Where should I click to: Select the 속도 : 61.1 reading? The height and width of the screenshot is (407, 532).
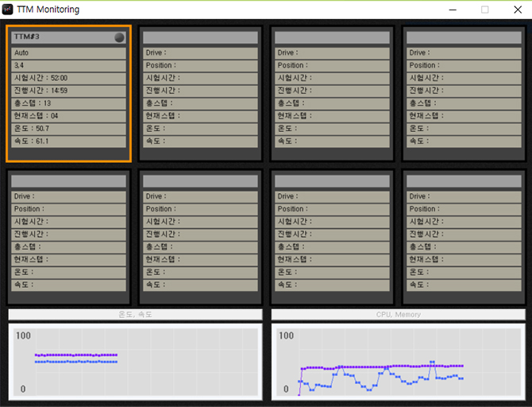68,141
